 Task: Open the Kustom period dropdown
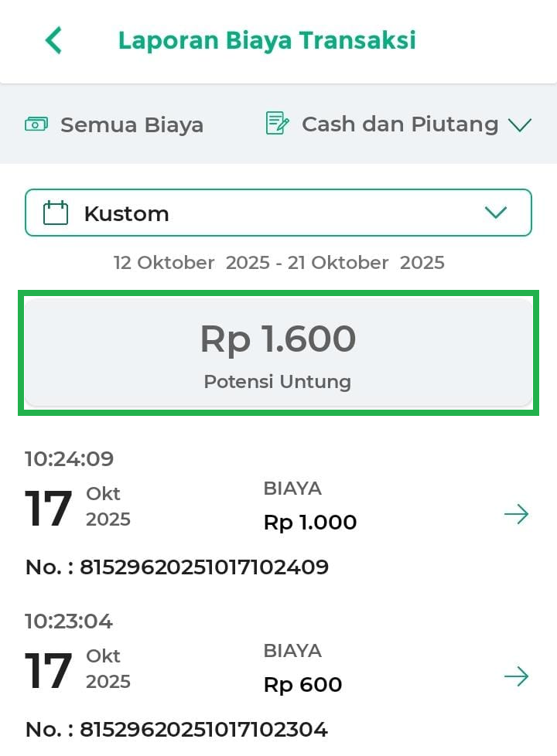(278, 213)
